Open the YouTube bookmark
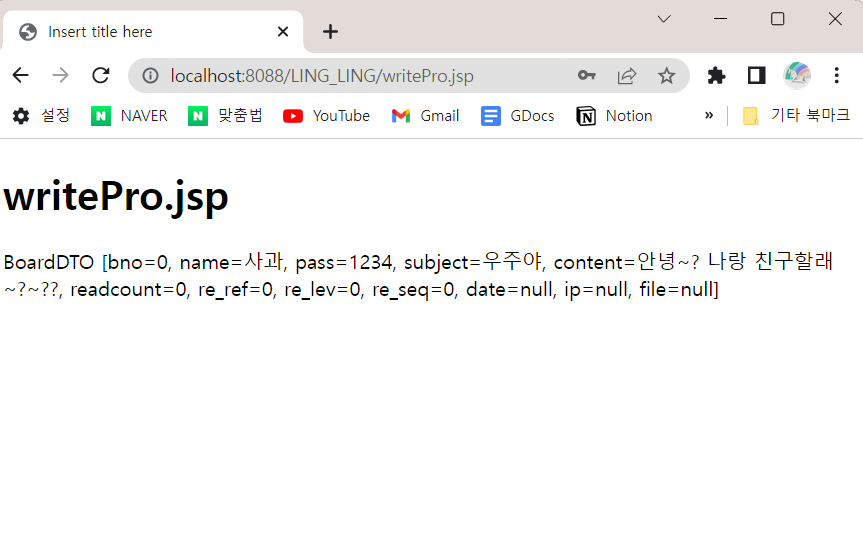This screenshot has height=534, width=863. 326,116
